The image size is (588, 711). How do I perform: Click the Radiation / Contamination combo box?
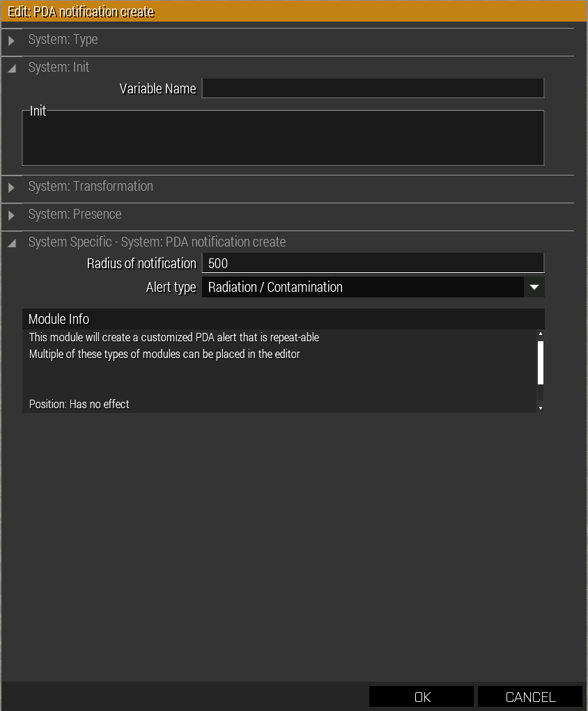click(x=362, y=287)
